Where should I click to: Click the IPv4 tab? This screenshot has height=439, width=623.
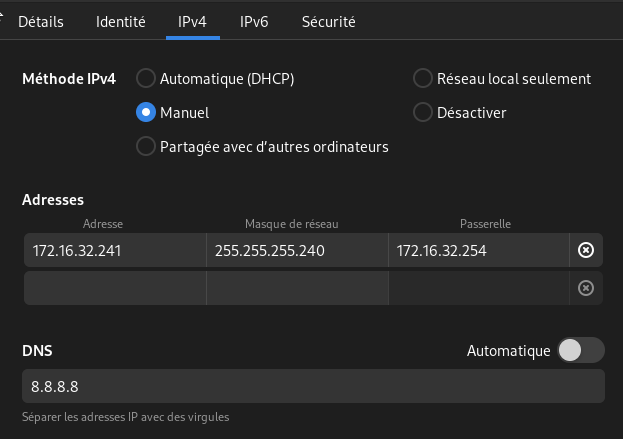(x=192, y=21)
